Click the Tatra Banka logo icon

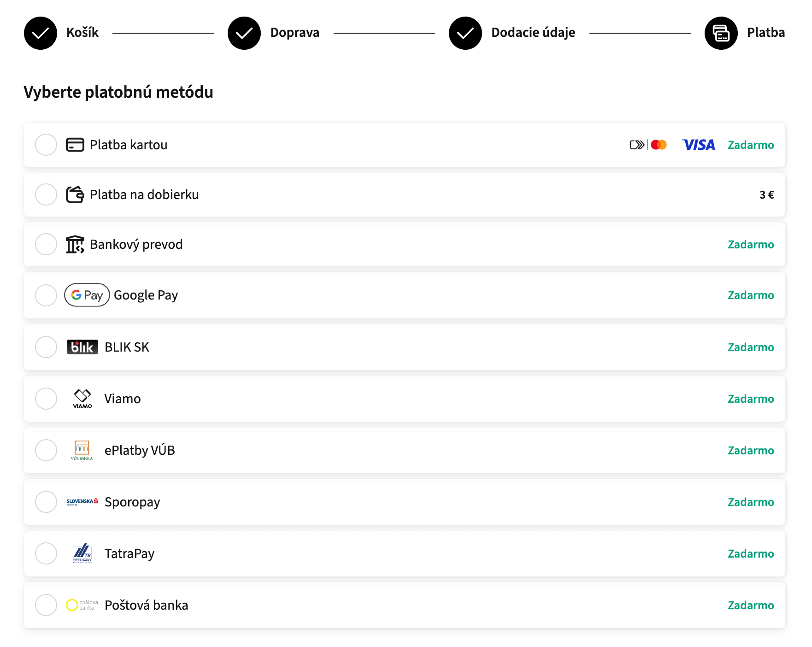[x=82, y=553]
